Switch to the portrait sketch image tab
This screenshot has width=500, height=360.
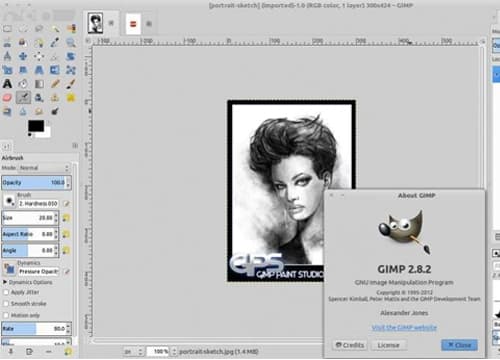[x=95, y=23]
